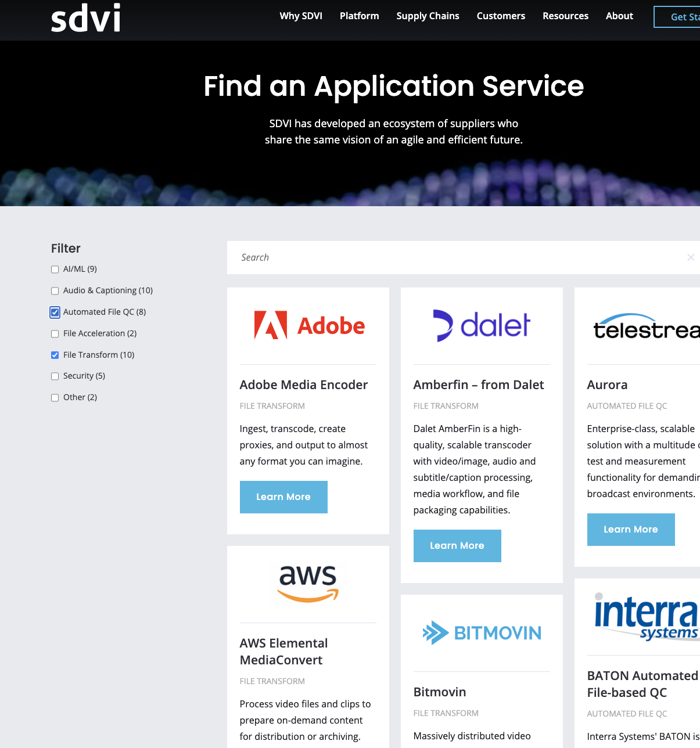Viewport: 700px width, 748px height.
Task: Enable the Security filter checkbox
Action: pos(55,376)
